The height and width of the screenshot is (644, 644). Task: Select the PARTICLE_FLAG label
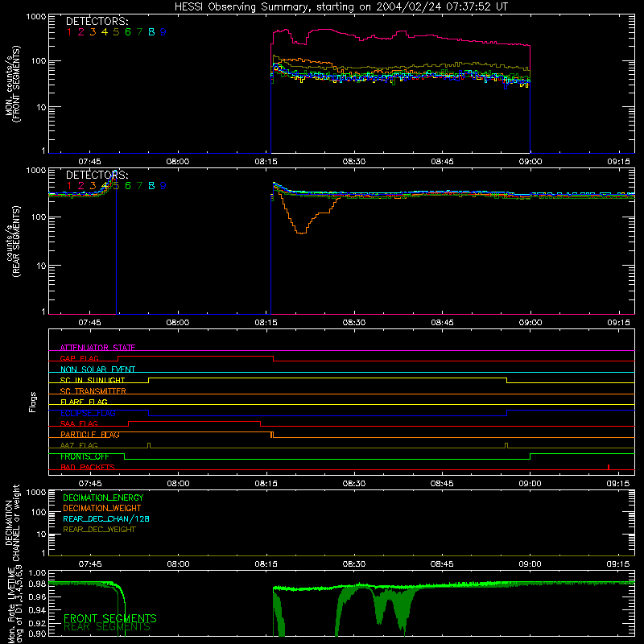90,434
